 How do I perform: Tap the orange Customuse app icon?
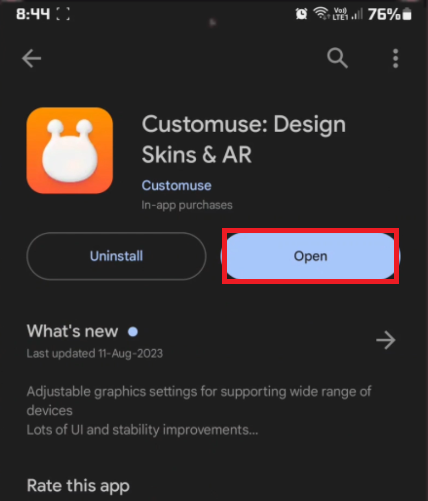(70, 150)
